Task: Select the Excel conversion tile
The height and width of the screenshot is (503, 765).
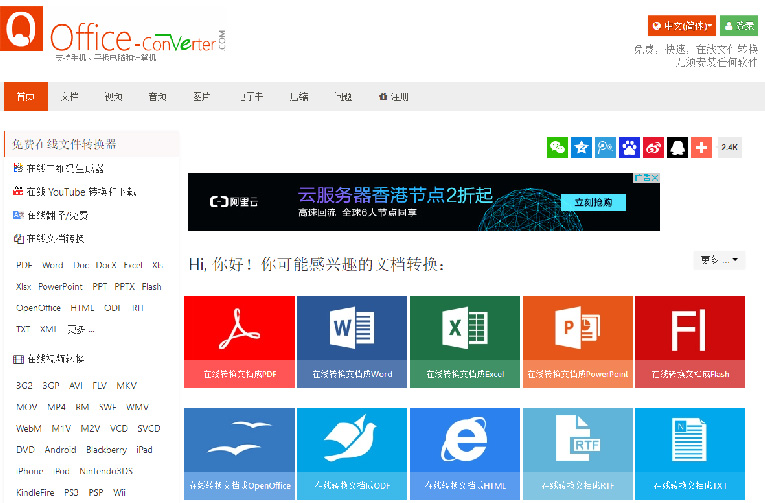Action: pos(465,341)
